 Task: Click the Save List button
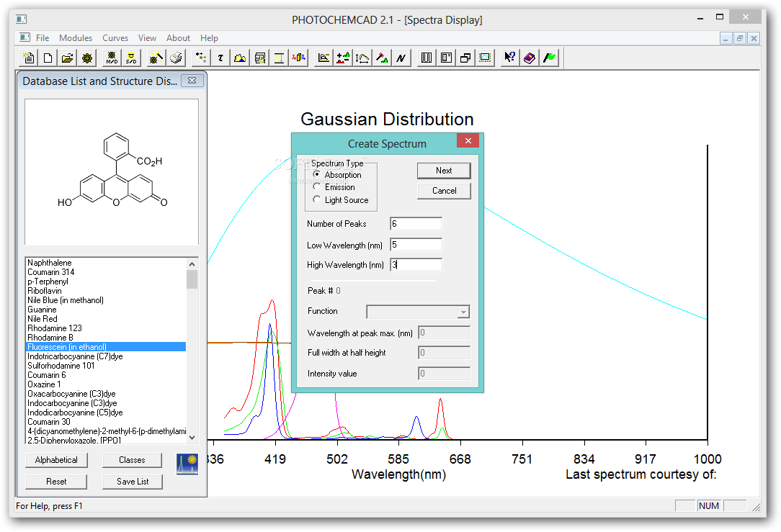tap(133, 482)
